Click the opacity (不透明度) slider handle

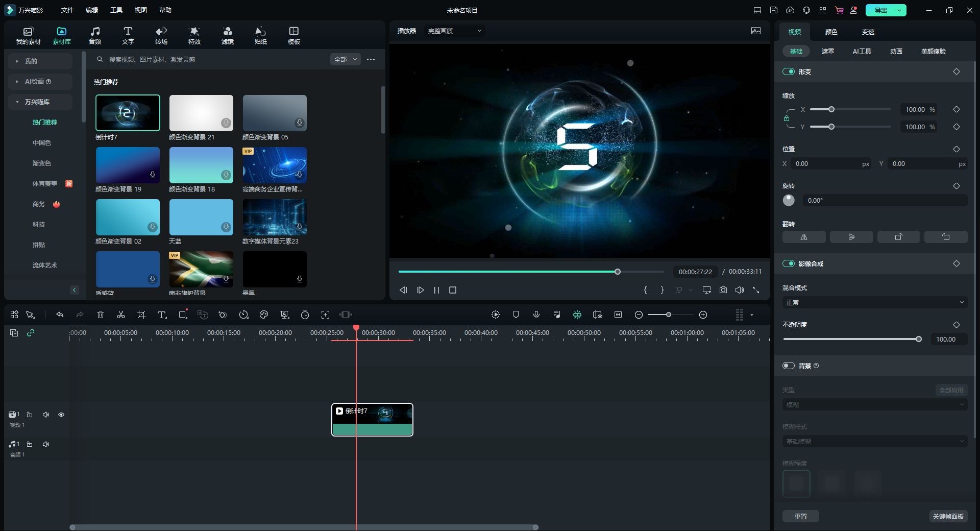919,339
